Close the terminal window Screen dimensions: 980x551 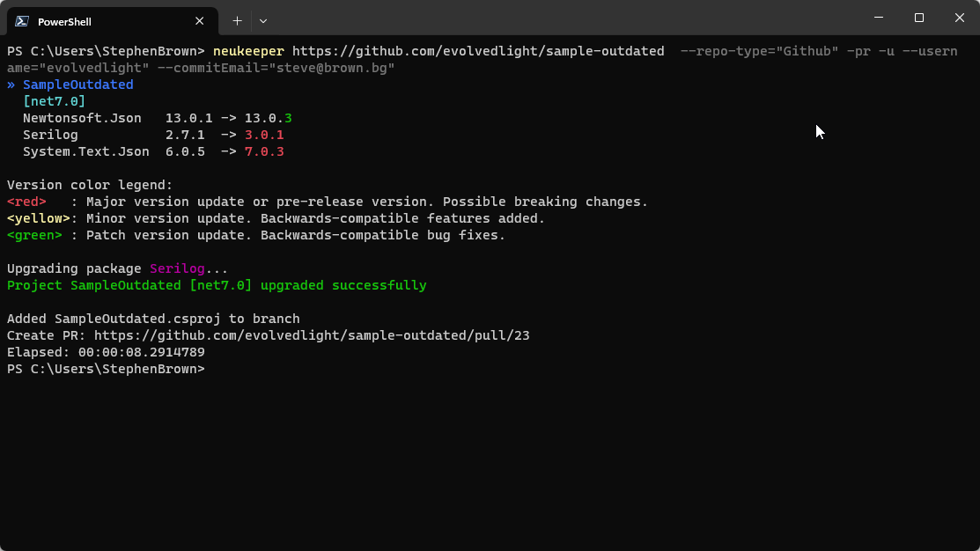click(960, 18)
